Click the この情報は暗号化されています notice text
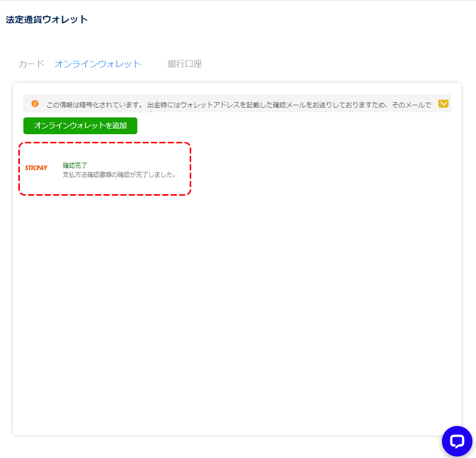 point(239,105)
